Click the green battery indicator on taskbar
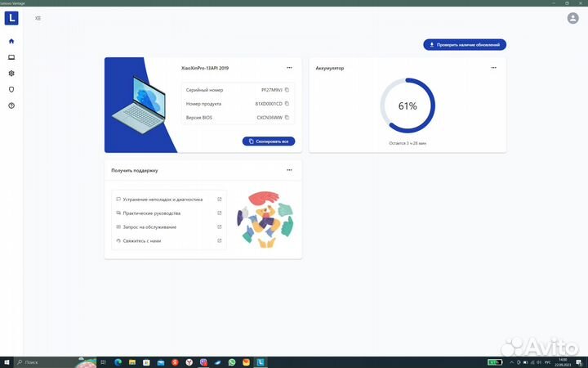 coord(495,362)
